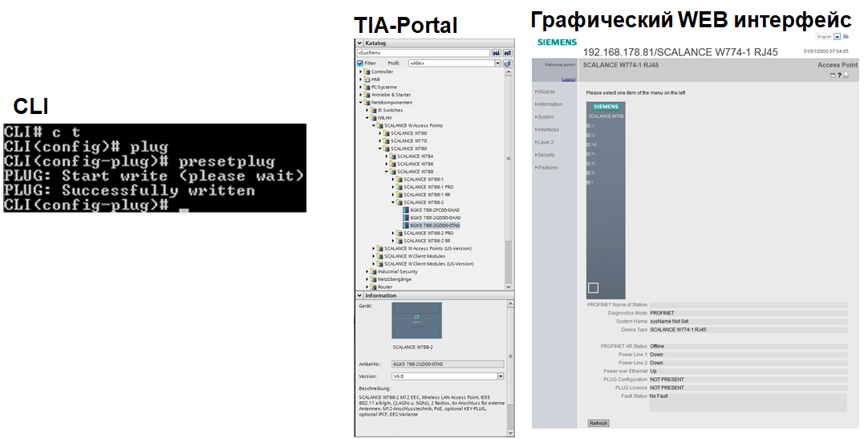Click the printer icon under Access Point heading

(x=846, y=75)
